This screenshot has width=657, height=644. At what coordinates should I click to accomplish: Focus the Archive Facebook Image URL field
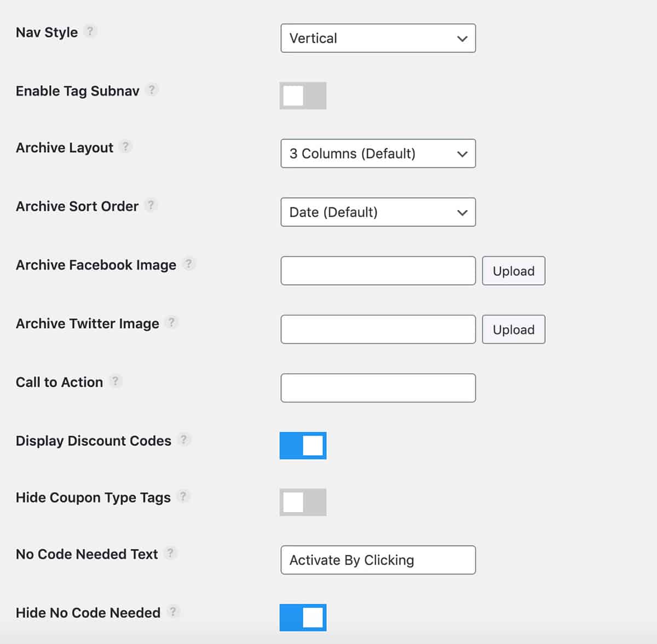tap(378, 271)
